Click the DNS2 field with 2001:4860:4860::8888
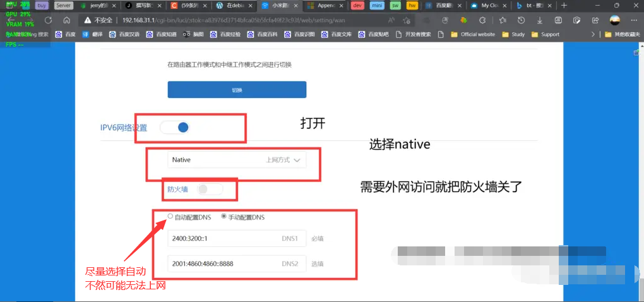Screen dimensions: 644x302 tap(237, 263)
